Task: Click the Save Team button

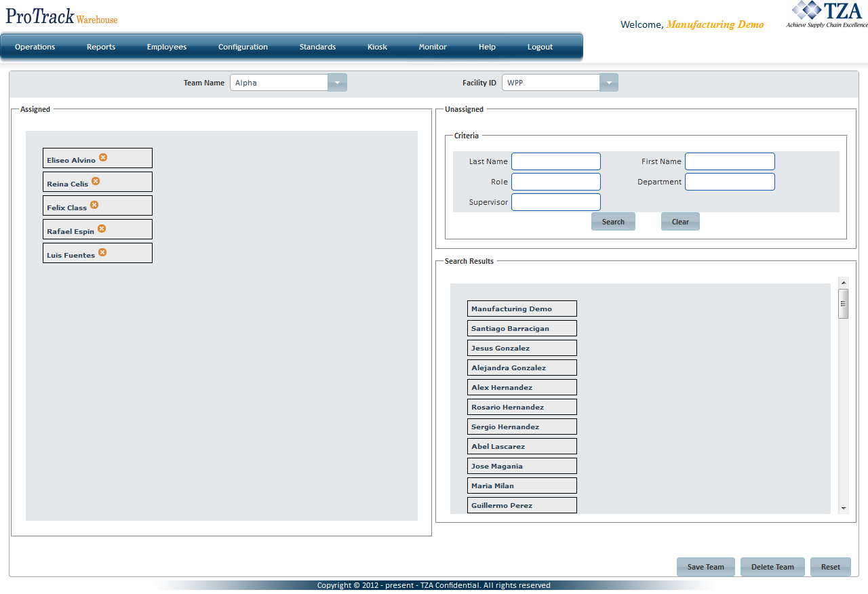Action: [705, 567]
